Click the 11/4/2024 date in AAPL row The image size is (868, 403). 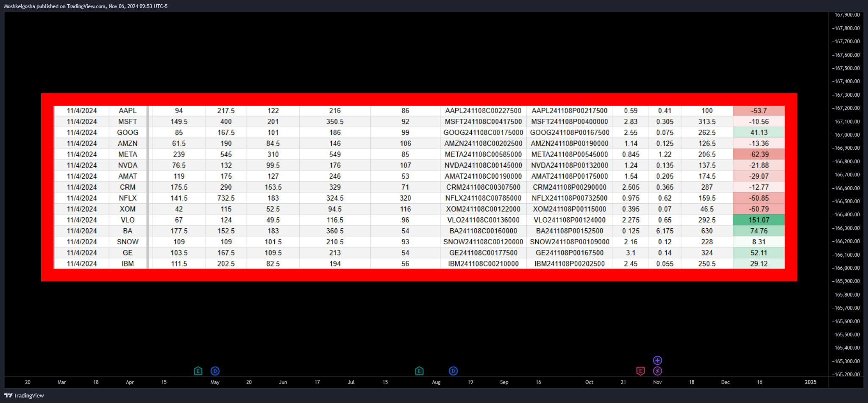[82, 111]
